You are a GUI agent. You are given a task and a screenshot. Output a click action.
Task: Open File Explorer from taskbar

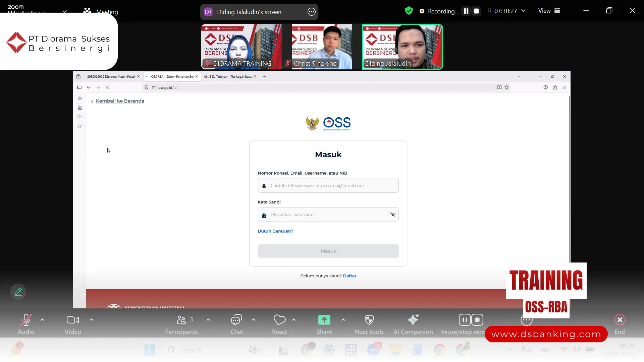pos(395,350)
